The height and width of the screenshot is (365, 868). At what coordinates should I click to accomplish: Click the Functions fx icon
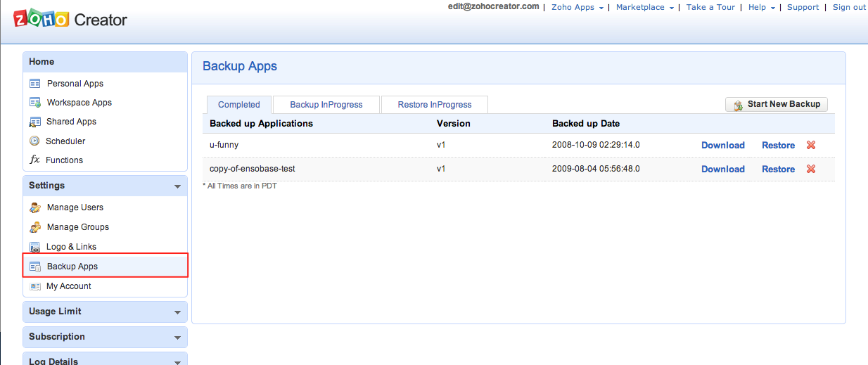(34, 160)
